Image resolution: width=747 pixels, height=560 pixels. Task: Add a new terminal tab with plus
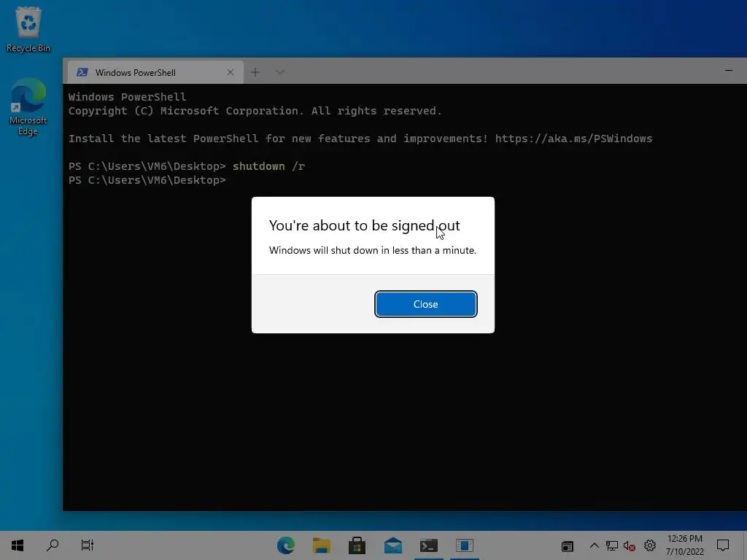coord(255,72)
